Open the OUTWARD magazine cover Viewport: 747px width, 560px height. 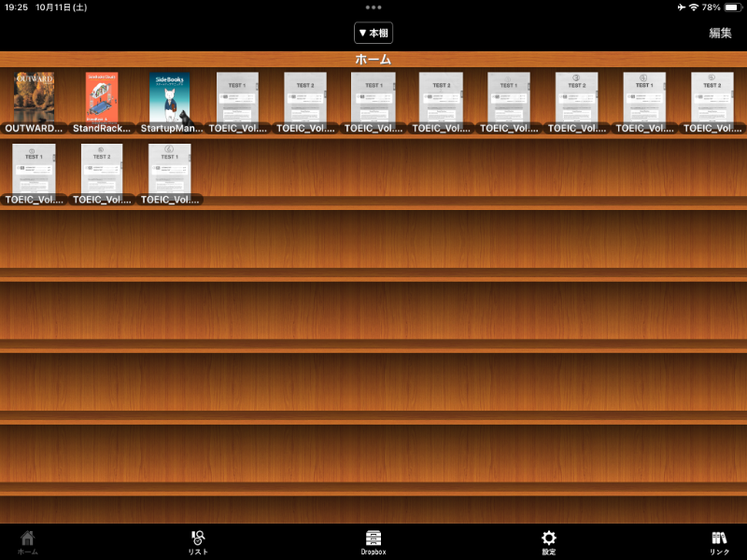(x=34, y=97)
